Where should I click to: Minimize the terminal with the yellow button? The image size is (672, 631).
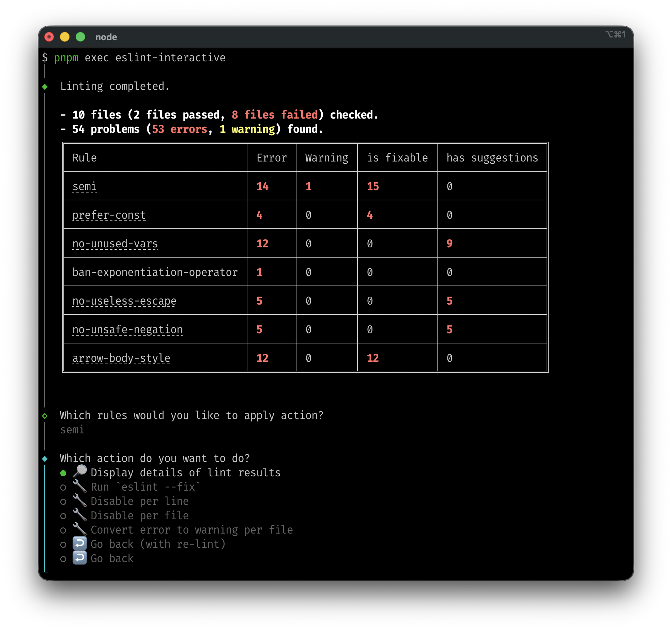coord(65,37)
